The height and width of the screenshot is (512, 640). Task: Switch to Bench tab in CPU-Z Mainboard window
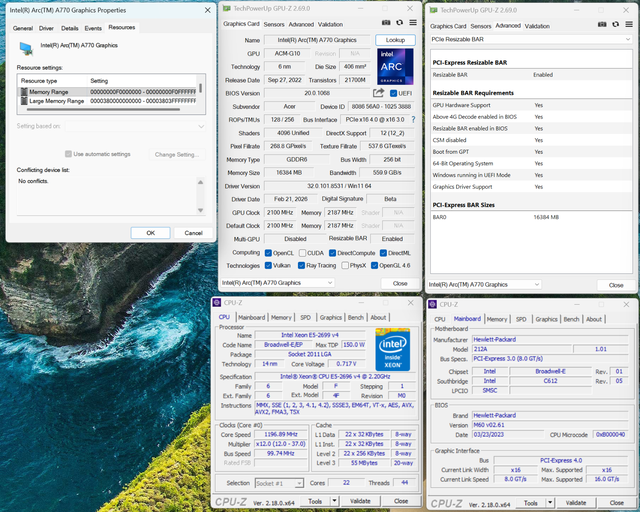pos(571,319)
